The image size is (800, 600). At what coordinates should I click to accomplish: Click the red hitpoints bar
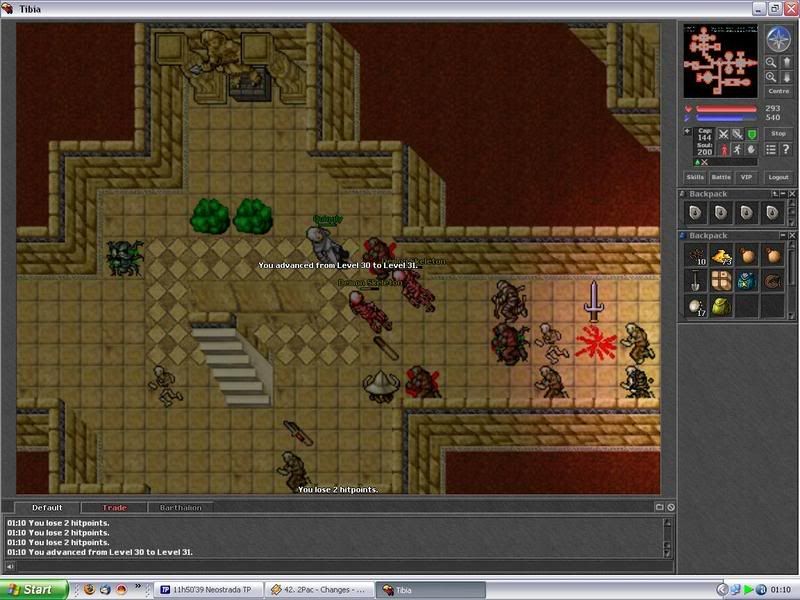click(726, 109)
